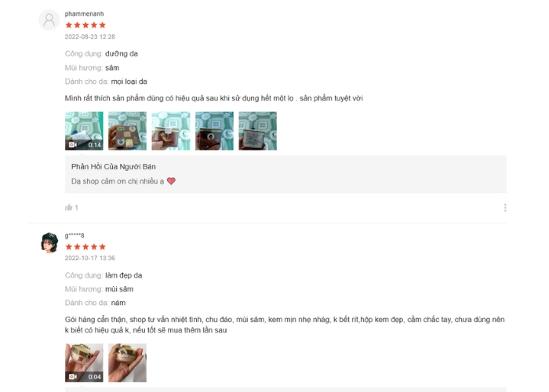
Task: Click timestamp 2022-10-17 13:36
Action: (89, 258)
